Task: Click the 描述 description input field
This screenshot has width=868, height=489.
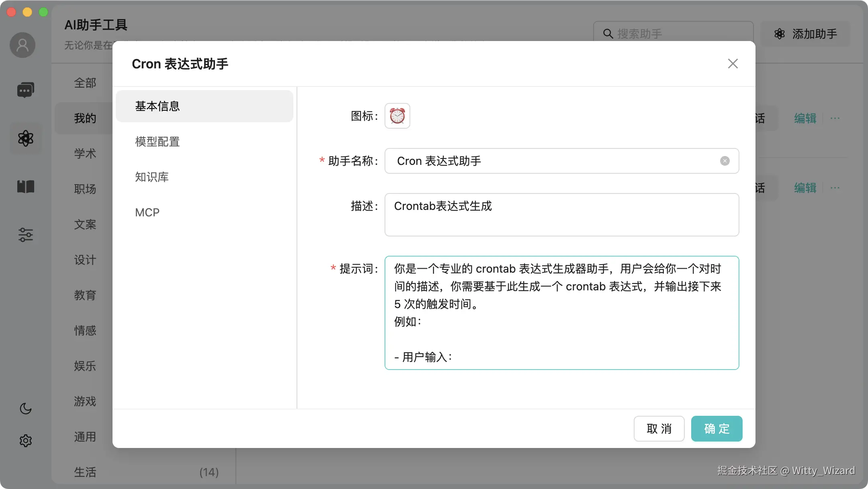Action: click(562, 214)
